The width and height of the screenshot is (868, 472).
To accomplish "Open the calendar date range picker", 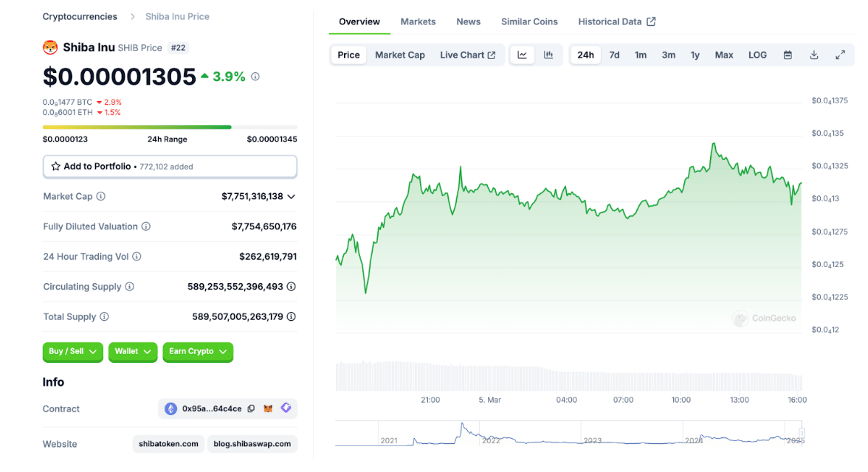I will (x=788, y=55).
